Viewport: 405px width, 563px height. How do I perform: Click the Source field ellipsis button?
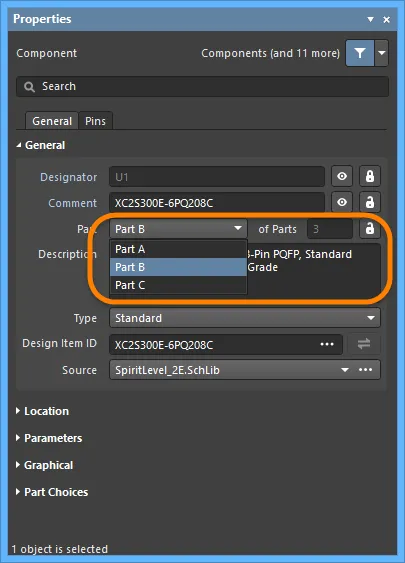pyautogui.click(x=366, y=370)
